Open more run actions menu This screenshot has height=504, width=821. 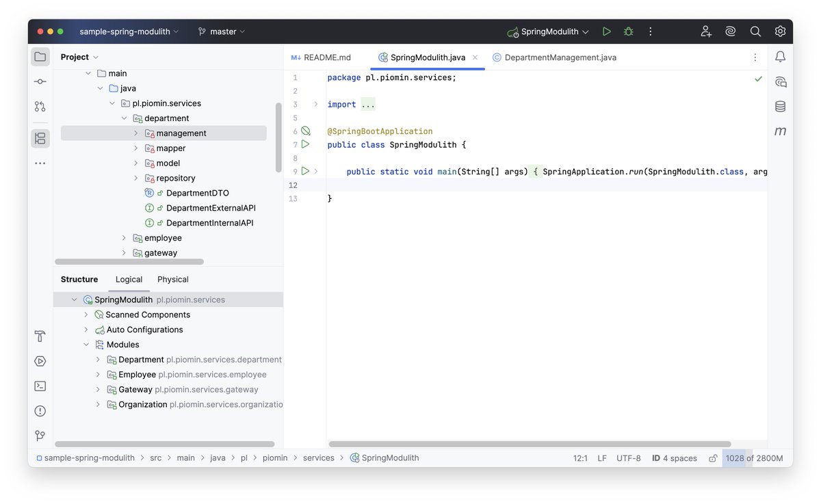coord(650,31)
